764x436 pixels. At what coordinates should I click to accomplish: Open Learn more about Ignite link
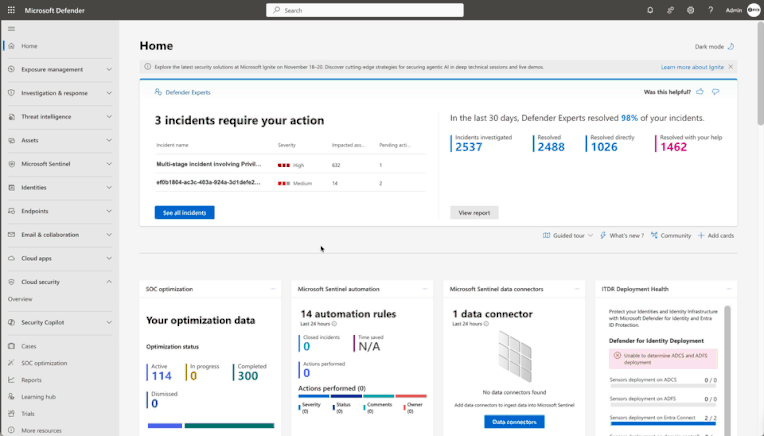692,67
